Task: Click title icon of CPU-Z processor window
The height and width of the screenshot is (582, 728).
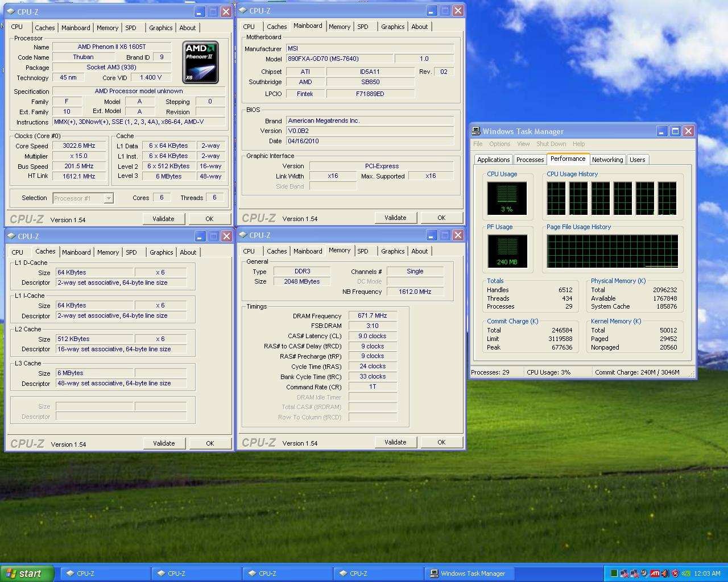Action: point(11,11)
